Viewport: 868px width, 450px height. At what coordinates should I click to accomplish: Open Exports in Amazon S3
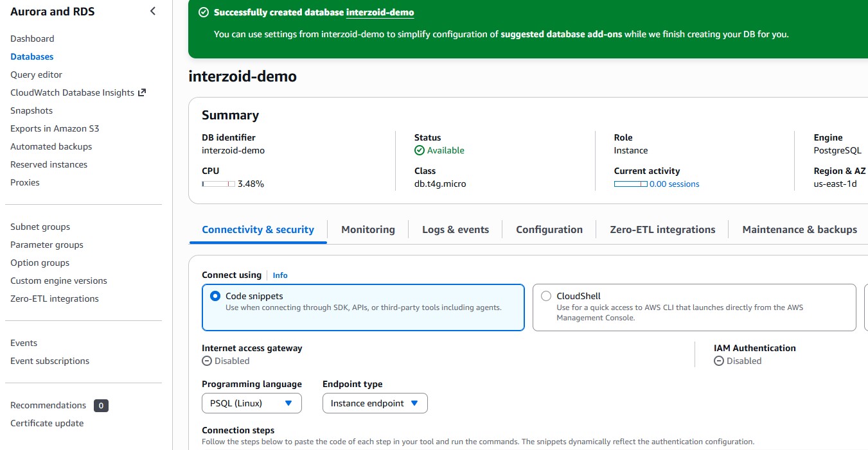pos(55,128)
